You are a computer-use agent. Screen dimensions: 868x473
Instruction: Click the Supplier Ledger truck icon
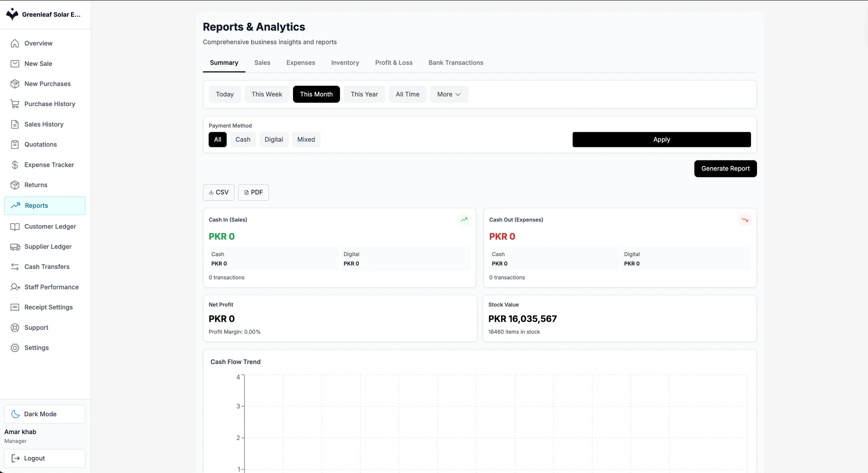click(x=15, y=247)
